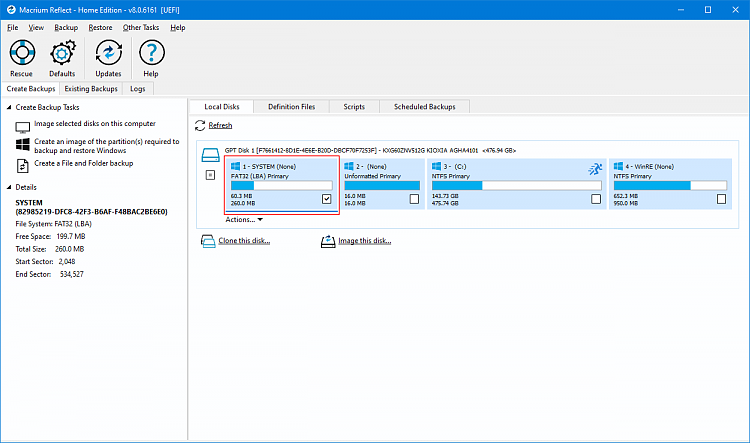Click Create a File and Folder backup

[x=84, y=163]
